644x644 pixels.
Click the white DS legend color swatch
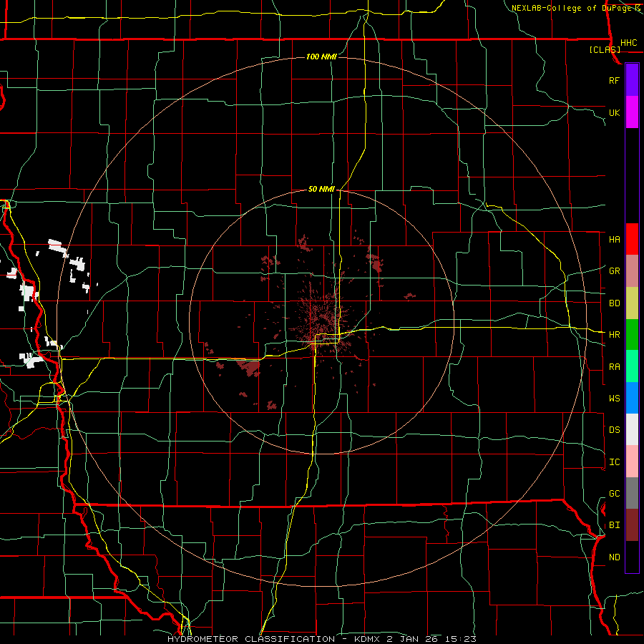pyautogui.click(x=632, y=429)
